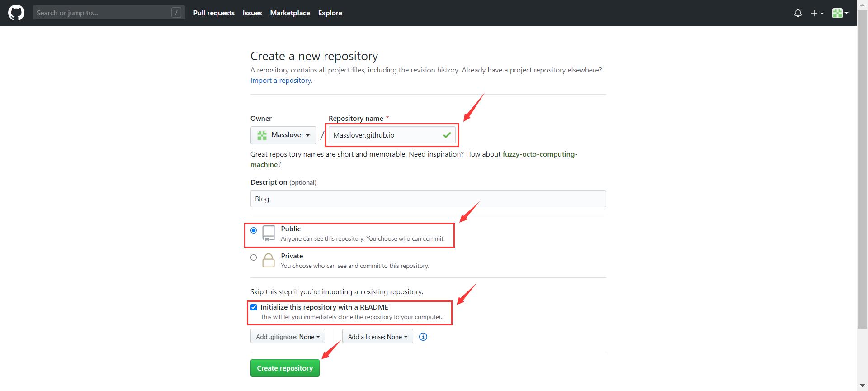
Task: Follow the Import a repository link
Action: tap(281, 81)
